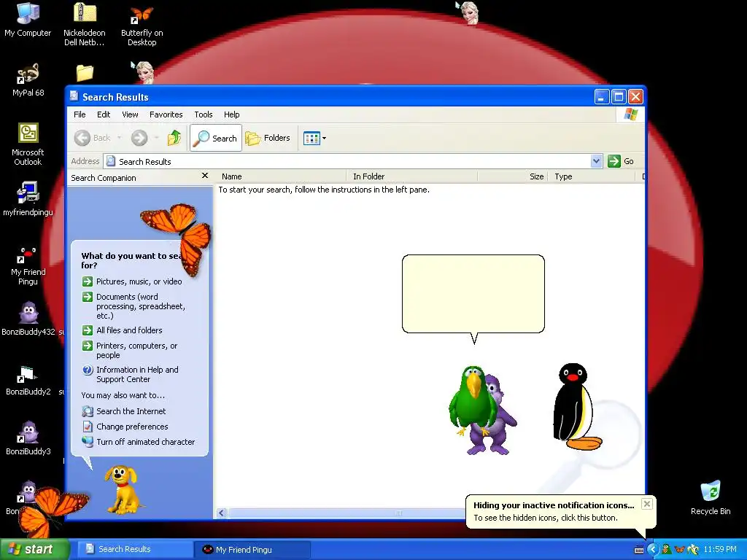Open the myfriendpingu installer icon
Viewport: 747px width, 560px height.
(28, 198)
